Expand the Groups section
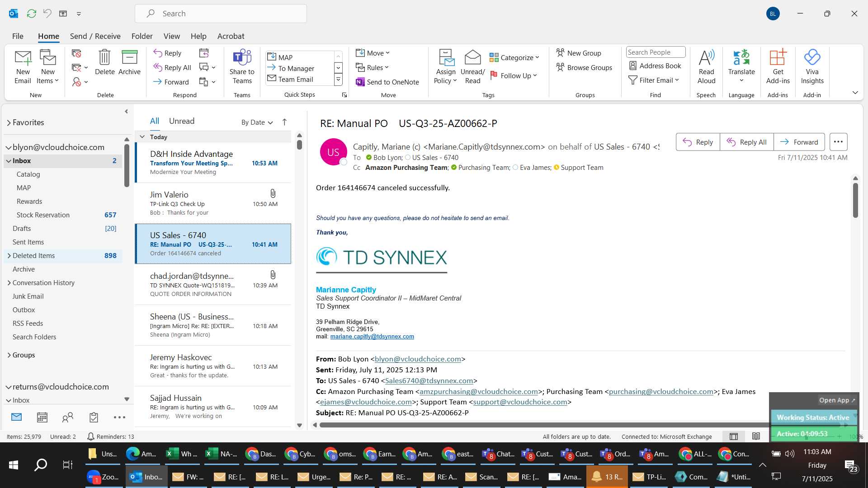868x488 pixels. pos(9,355)
